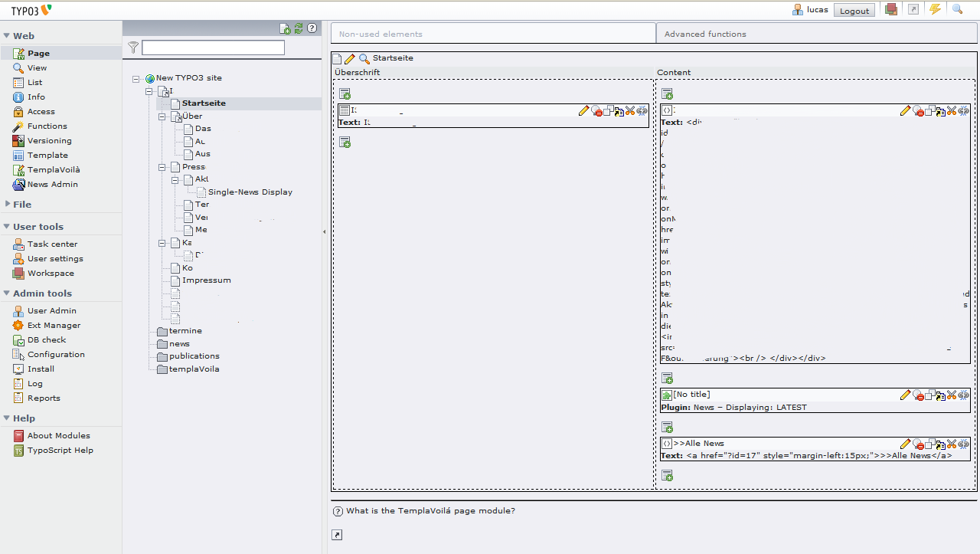The width and height of the screenshot is (980, 554).
Task: Click the shortcut arrow icon beside Logout
Action: 913,9
